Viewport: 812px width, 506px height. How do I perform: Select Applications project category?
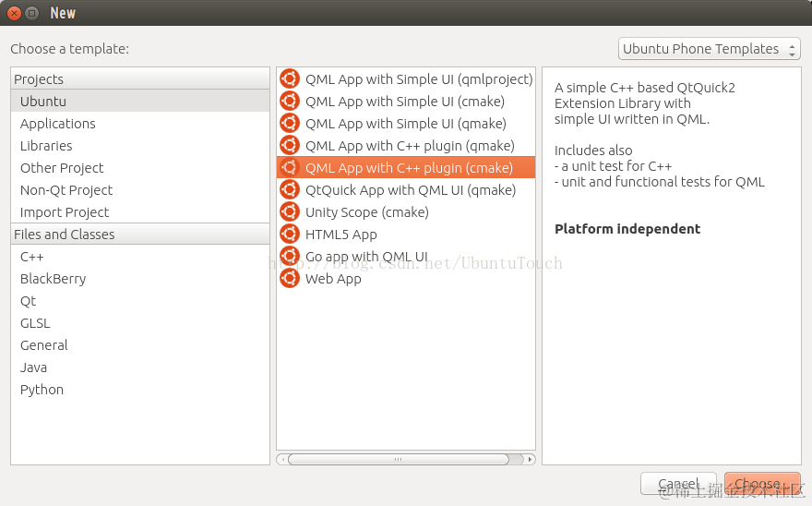pos(140,124)
